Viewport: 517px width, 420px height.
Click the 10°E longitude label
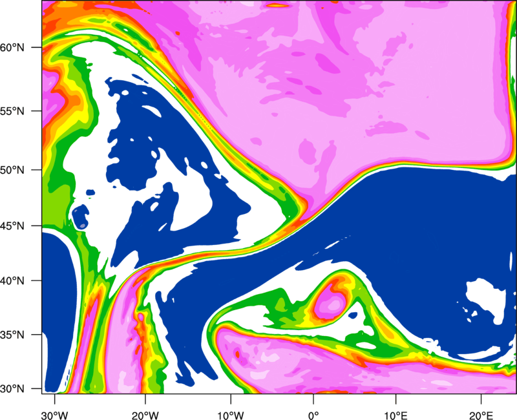coord(396,415)
